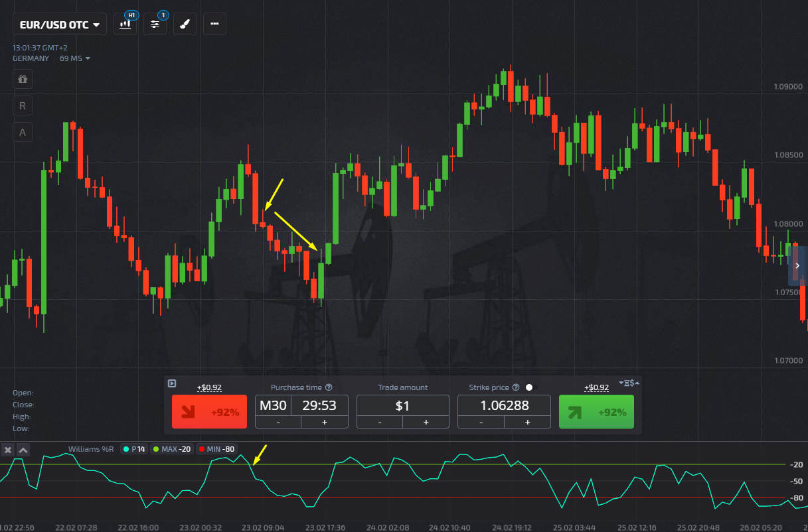Click the Williams %R indicator label
The height and width of the screenshot is (532, 808).
click(x=91, y=449)
